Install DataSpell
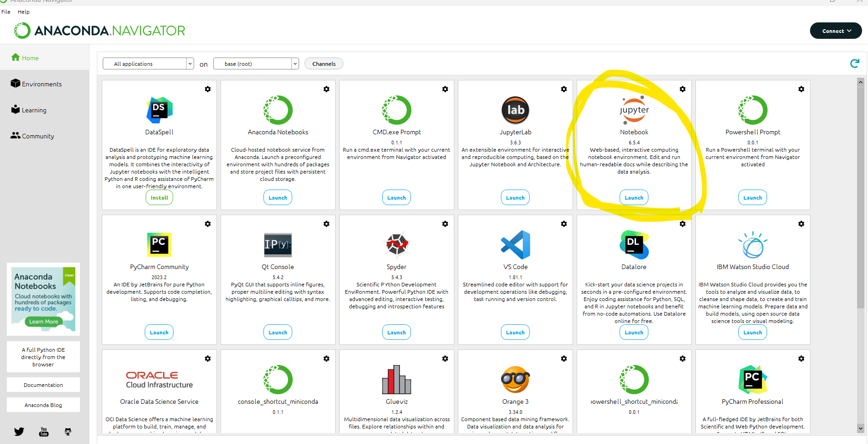Viewport: 868px width, 444px height. point(159,198)
